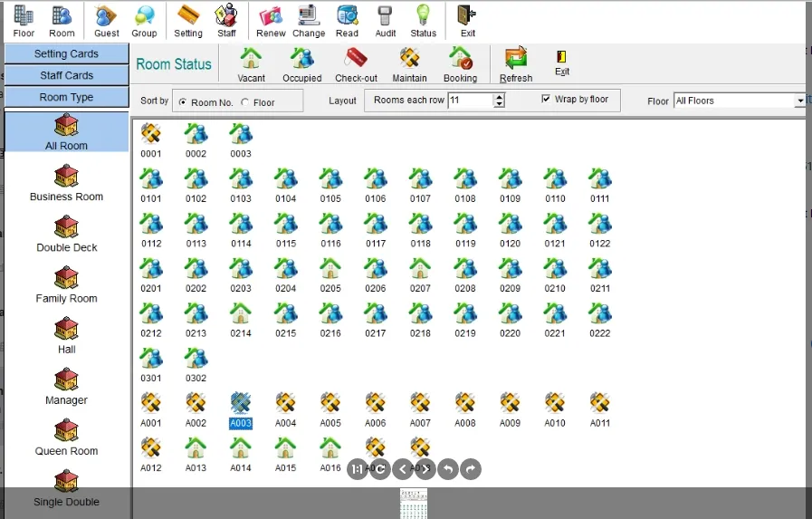Switch to the Setting Cards tab
This screenshot has height=519, width=812.
point(66,53)
